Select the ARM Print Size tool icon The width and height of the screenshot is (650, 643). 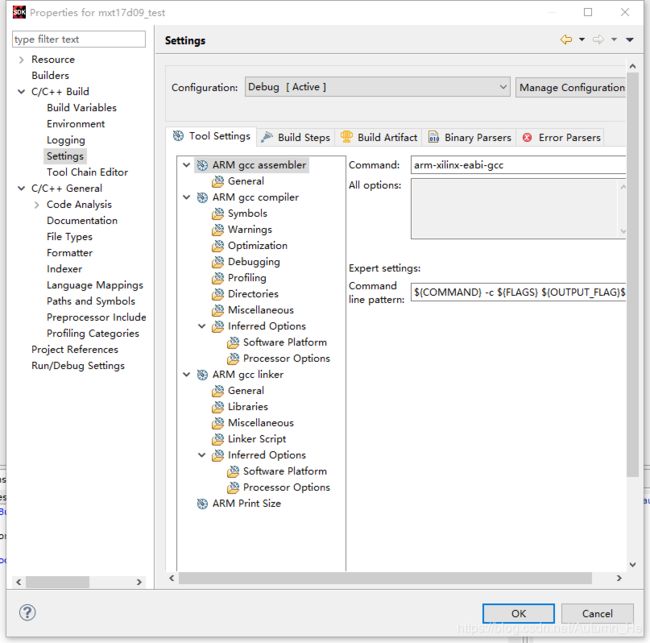[202, 503]
